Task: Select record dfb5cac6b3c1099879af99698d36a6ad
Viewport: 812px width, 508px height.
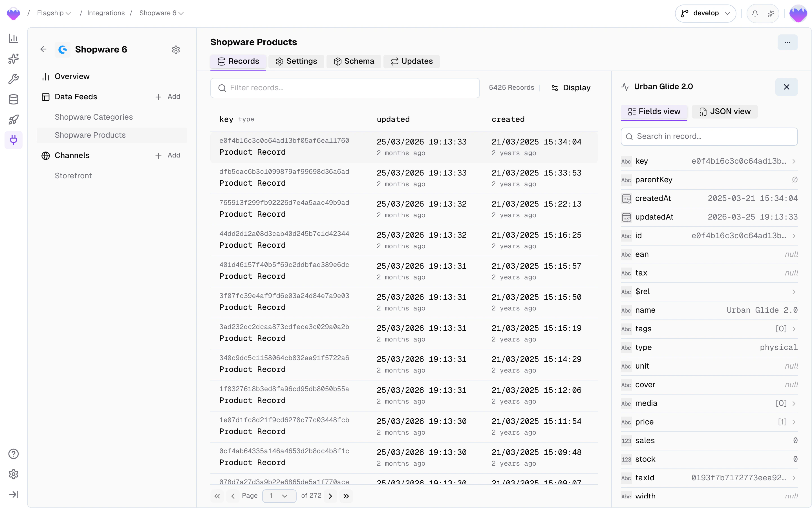Action: (404, 178)
